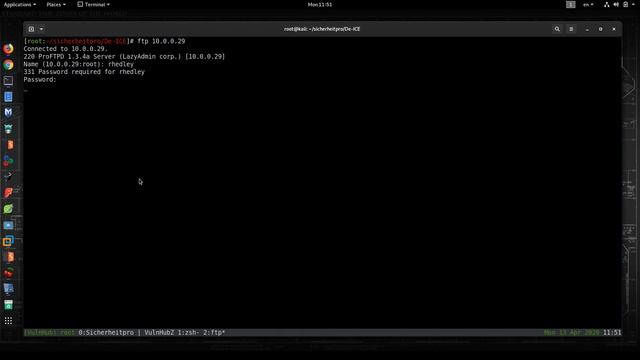
Task: Click the ftp 10.0.0.29 command text
Action: (161, 41)
